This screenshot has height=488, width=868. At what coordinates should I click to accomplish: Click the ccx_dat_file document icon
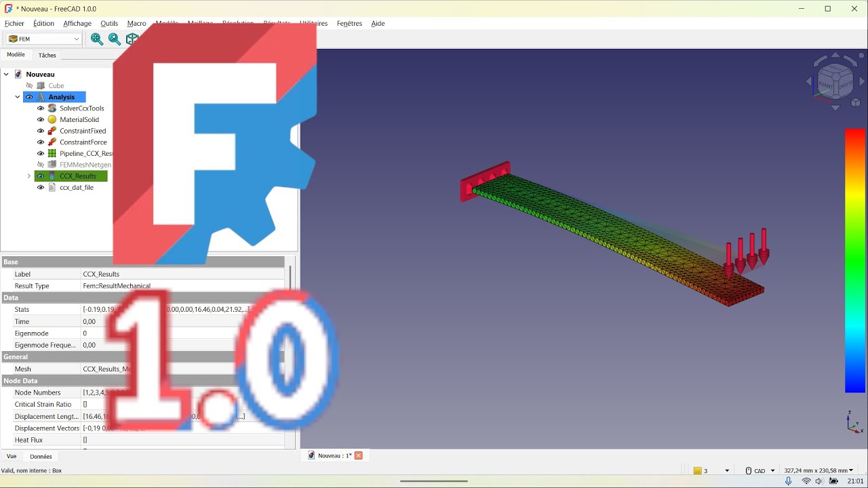[52, 188]
